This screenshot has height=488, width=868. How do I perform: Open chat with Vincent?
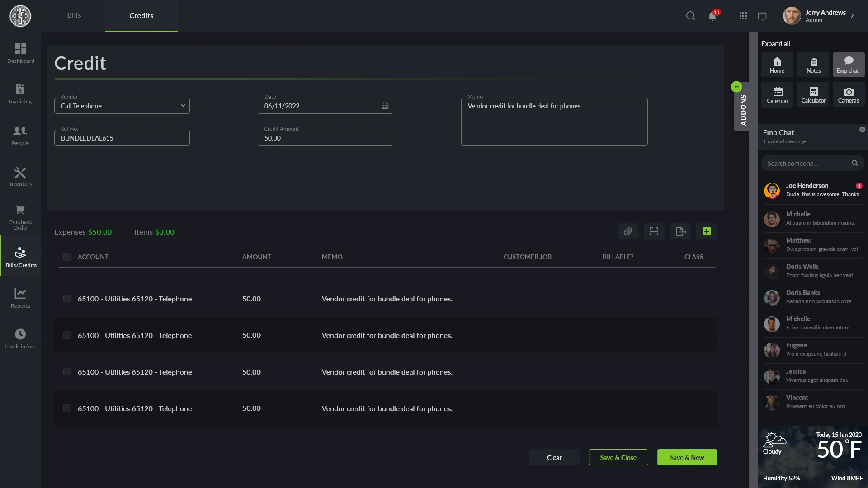coord(813,402)
